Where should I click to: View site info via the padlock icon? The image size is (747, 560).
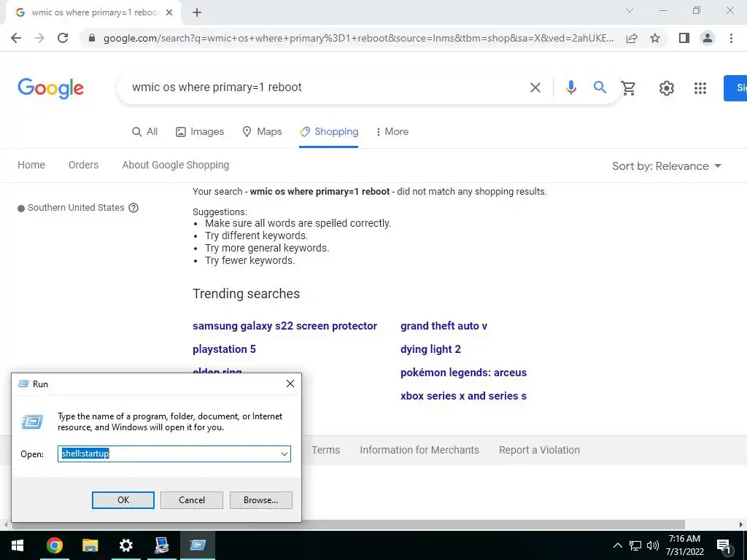click(x=92, y=38)
